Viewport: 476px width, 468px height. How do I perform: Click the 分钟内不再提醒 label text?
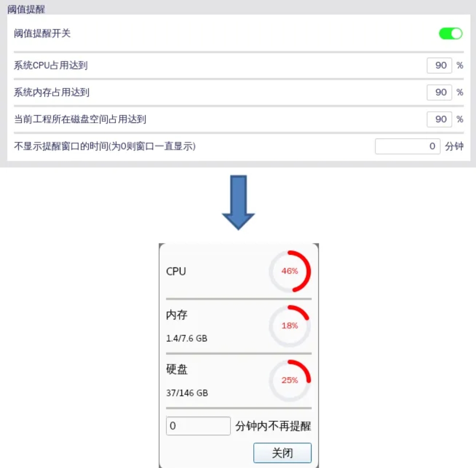coord(273,426)
